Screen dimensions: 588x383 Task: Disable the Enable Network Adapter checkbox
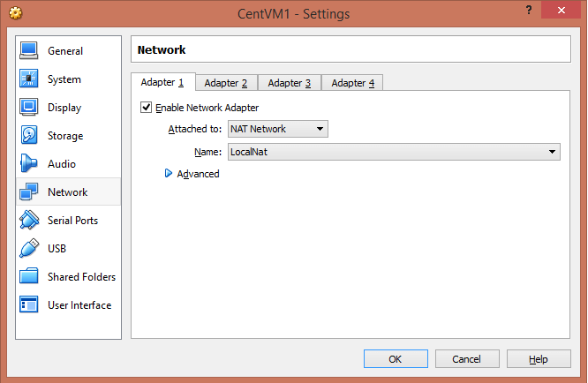147,108
